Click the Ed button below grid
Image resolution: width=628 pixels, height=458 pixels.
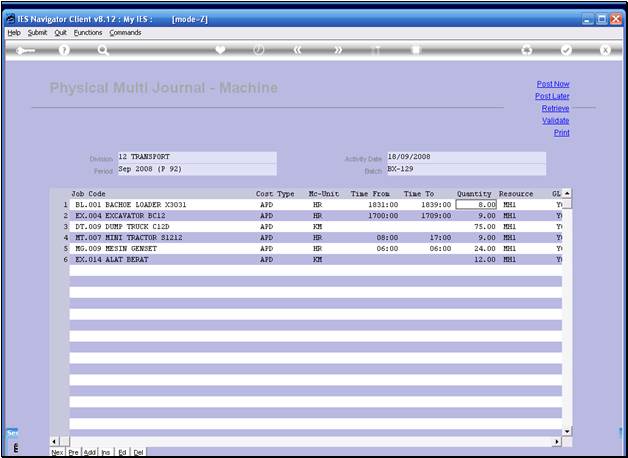[122, 452]
